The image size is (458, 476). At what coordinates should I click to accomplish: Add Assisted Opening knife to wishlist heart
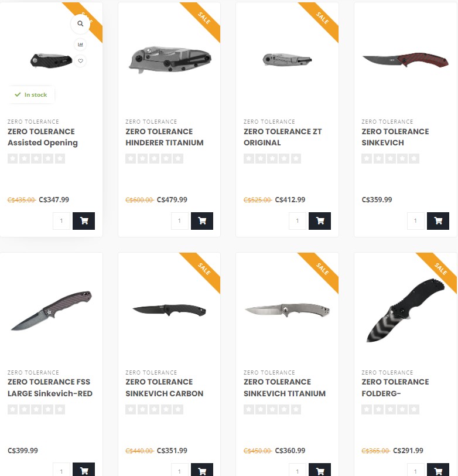tap(80, 61)
